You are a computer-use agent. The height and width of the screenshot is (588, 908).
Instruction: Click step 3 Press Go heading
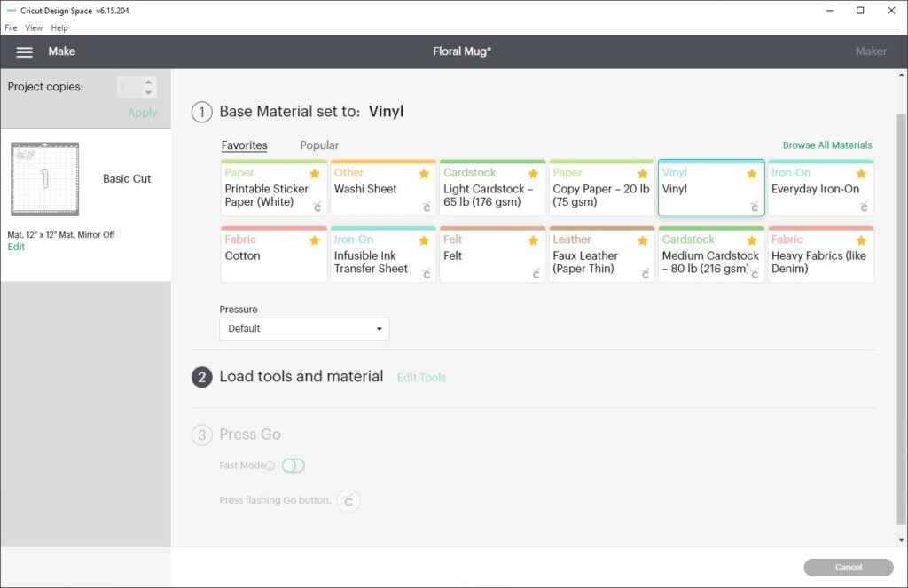click(x=250, y=435)
